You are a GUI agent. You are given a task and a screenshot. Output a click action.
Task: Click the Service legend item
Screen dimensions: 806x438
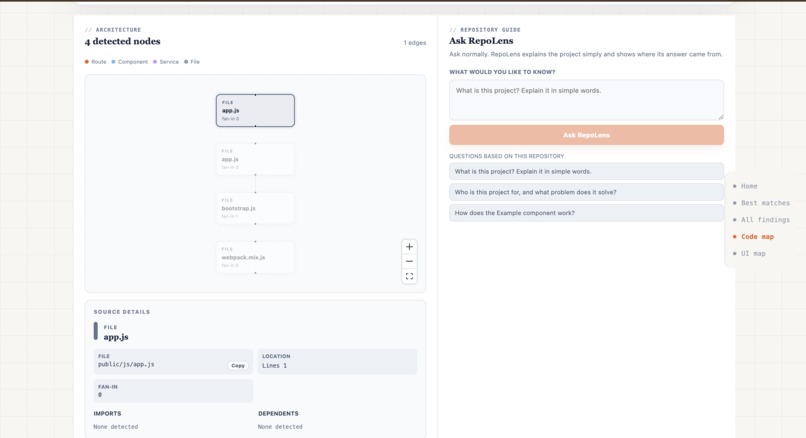[x=166, y=62]
